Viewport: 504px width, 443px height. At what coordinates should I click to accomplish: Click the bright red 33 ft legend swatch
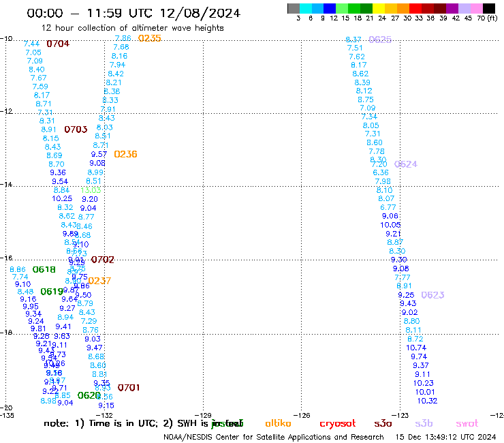(x=415, y=8)
